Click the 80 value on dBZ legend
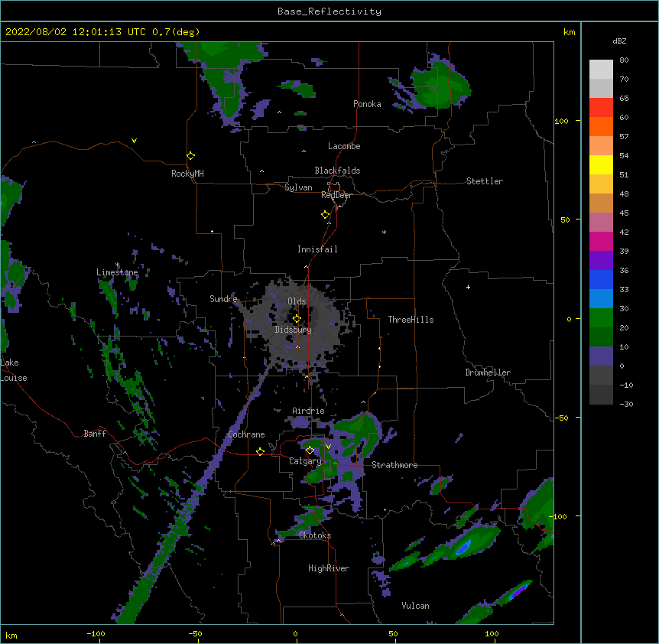 point(624,60)
